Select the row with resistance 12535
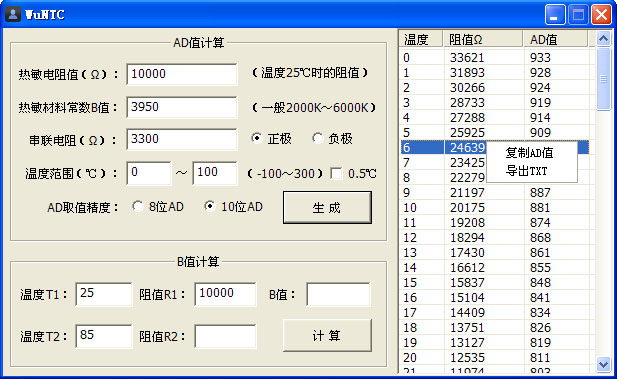Screen dimensions: 617x380 495,357
